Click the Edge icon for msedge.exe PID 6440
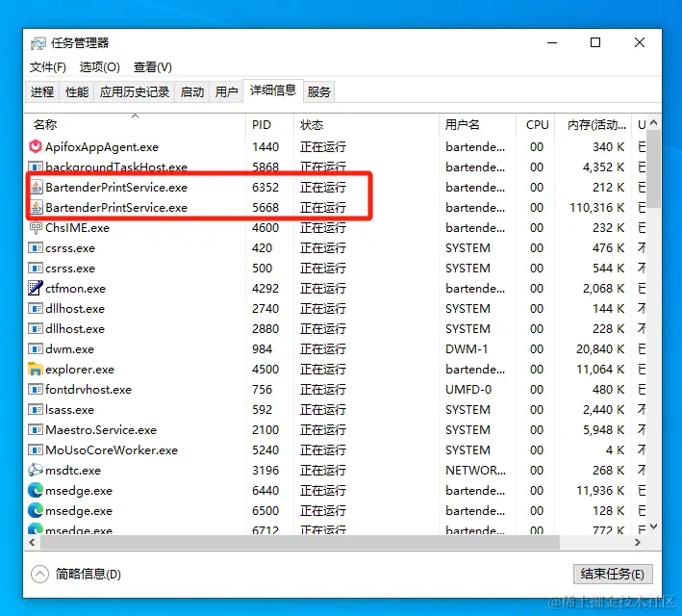 pyautogui.click(x=36, y=490)
